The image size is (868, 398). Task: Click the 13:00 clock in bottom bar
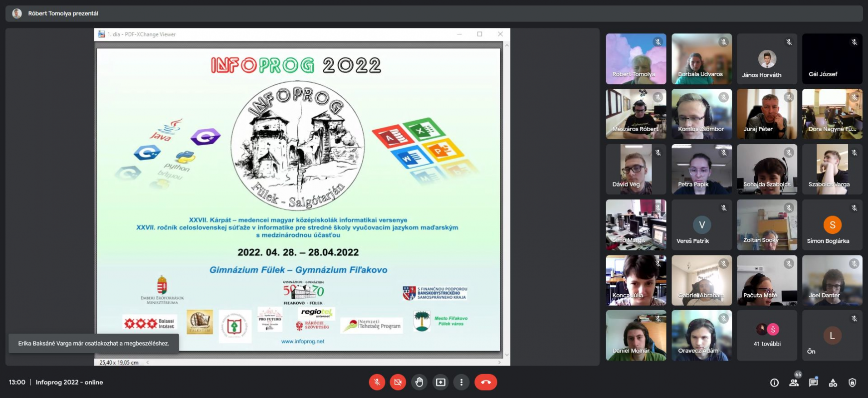[17, 382]
